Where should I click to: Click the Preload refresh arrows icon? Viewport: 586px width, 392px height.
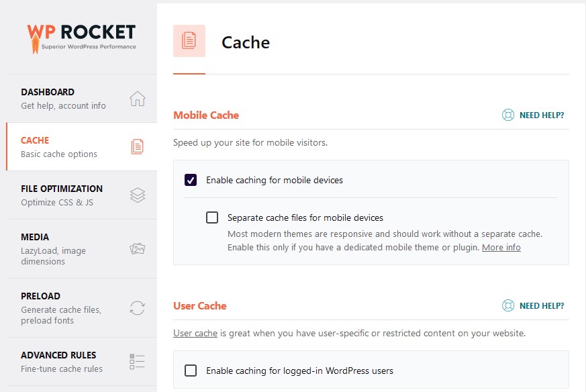click(x=137, y=308)
